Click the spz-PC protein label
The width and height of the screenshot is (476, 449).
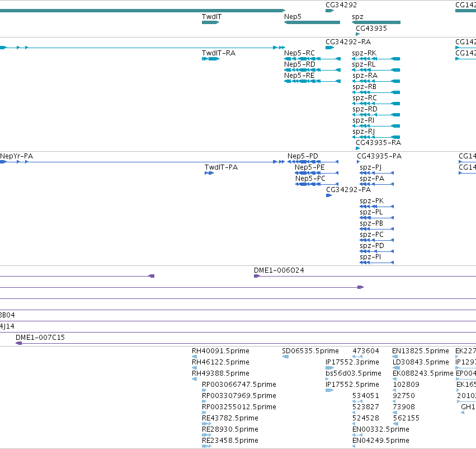tap(371, 235)
